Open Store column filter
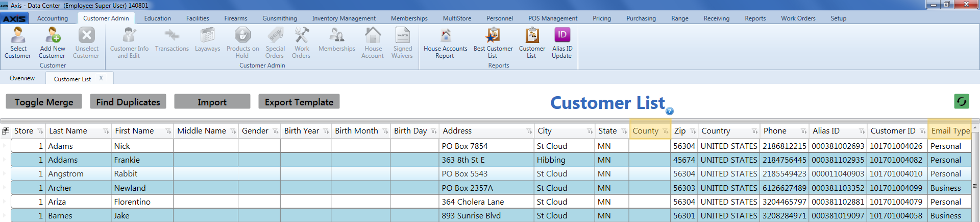This screenshot has width=980, height=222. click(x=40, y=131)
